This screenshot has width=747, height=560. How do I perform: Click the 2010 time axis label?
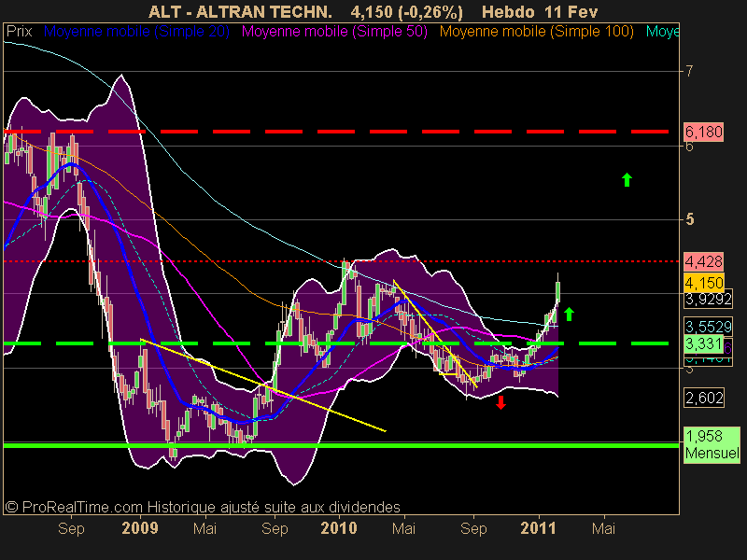tap(339, 528)
